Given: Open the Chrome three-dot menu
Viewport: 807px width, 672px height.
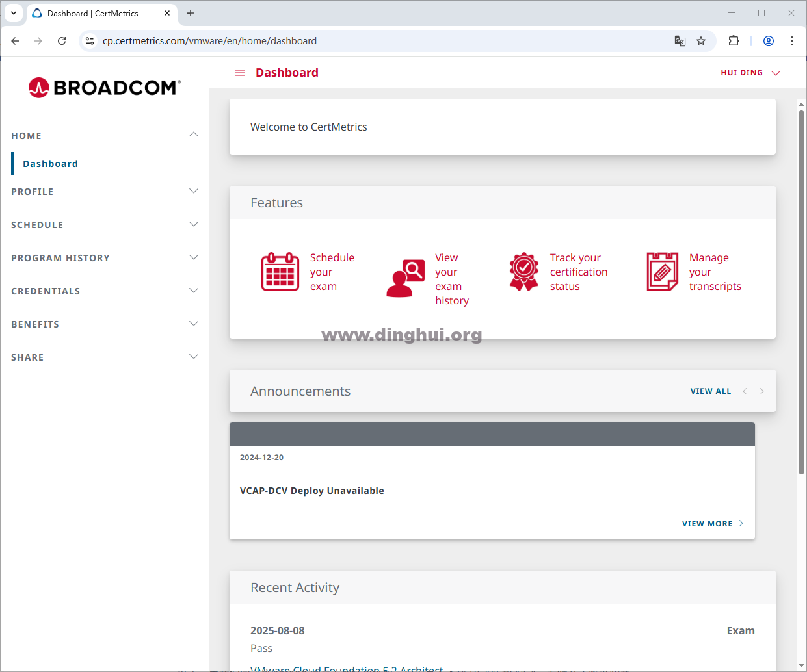Looking at the screenshot, I should click(x=792, y=41).
